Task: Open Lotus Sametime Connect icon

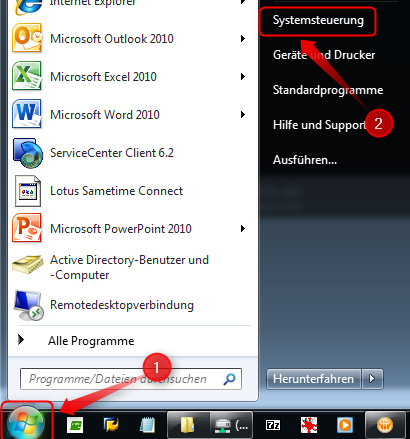Action: [28, 191]
